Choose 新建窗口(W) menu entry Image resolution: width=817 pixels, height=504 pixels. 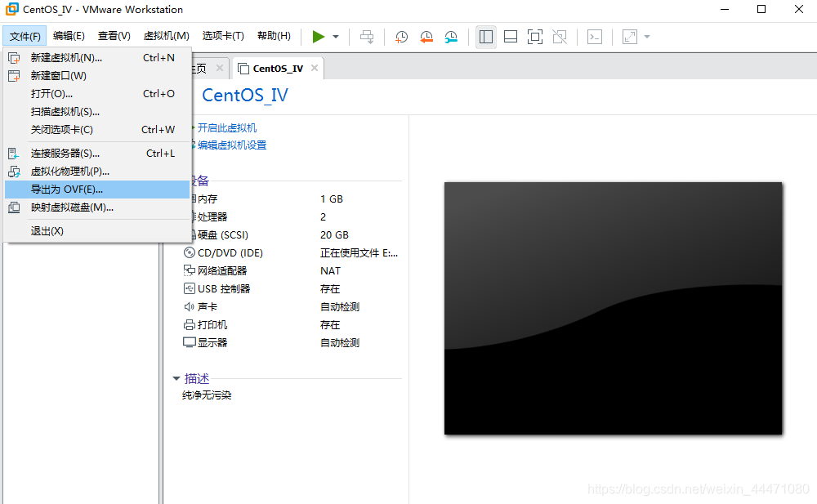pyautogui.click(x=97, y=76)
